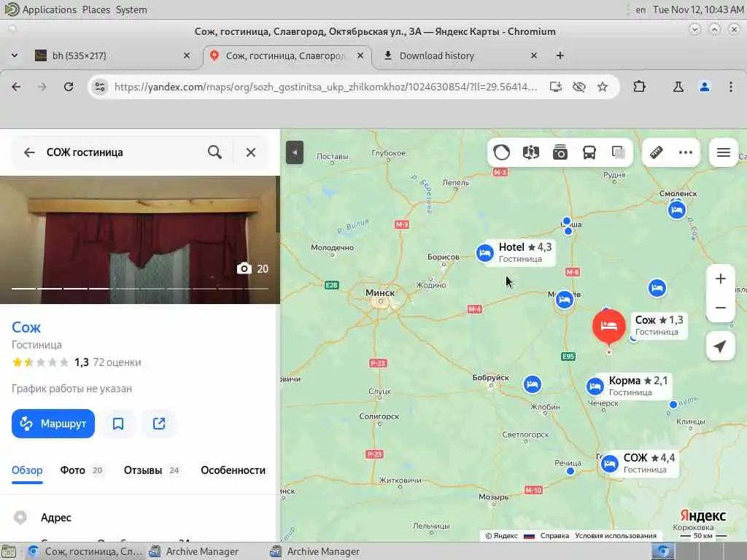The height and width of the screenshot is (560, 747).
Task: Collapse the side panel with the arrow button
Action: pos(295,152)
